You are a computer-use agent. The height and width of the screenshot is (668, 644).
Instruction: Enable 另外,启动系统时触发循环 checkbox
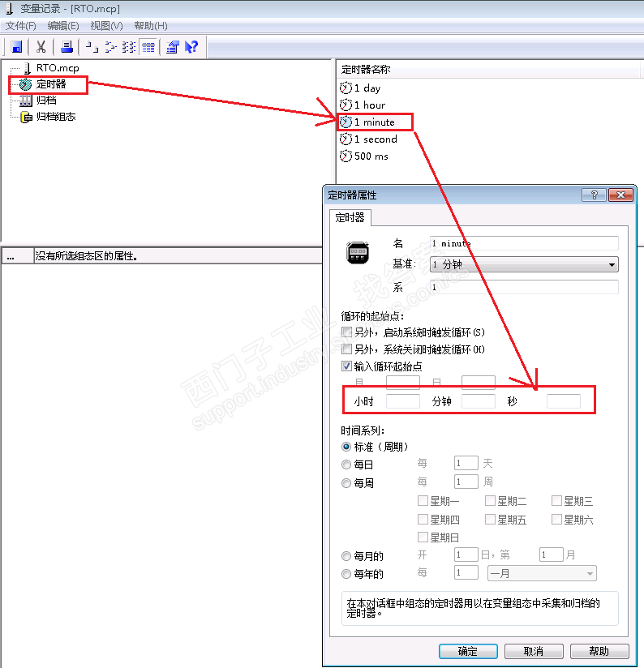[347, 332]
